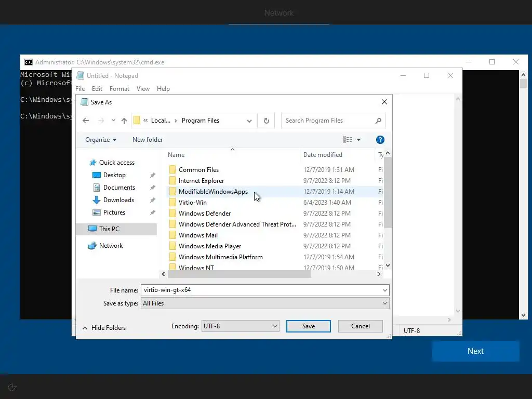Open Encoding UTF-8 dropdown

tap(240, 326)
